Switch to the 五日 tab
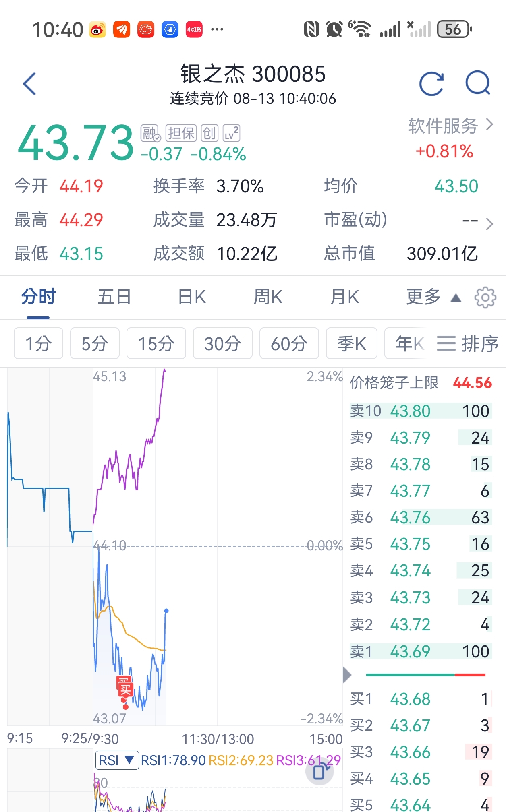The width and height of the screenshot is (506, 812). (114, 297)
